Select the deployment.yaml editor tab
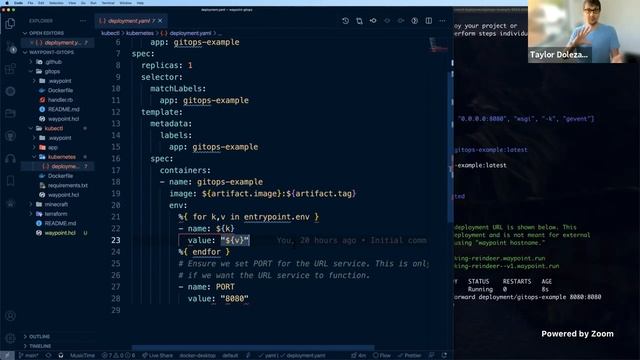640x360 pixels. (x=129, y=21)
